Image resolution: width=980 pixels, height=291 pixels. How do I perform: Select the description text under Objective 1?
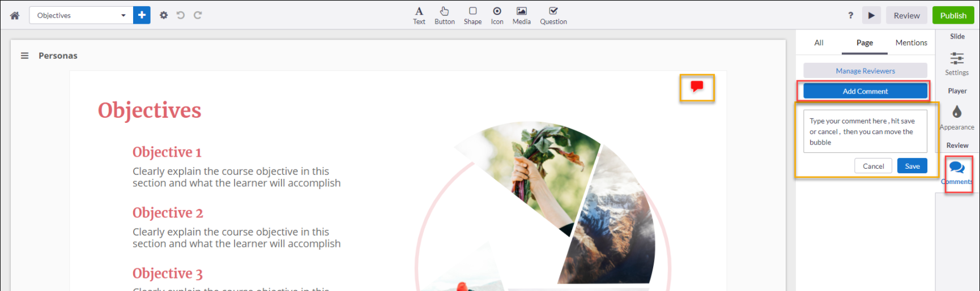tap(237, 177)
